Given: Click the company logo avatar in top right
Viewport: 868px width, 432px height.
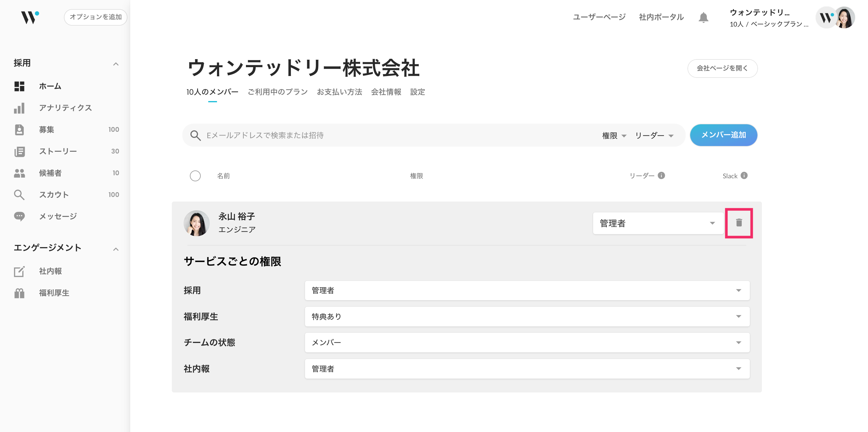Looking at the screenshot, I should point(826,17).
